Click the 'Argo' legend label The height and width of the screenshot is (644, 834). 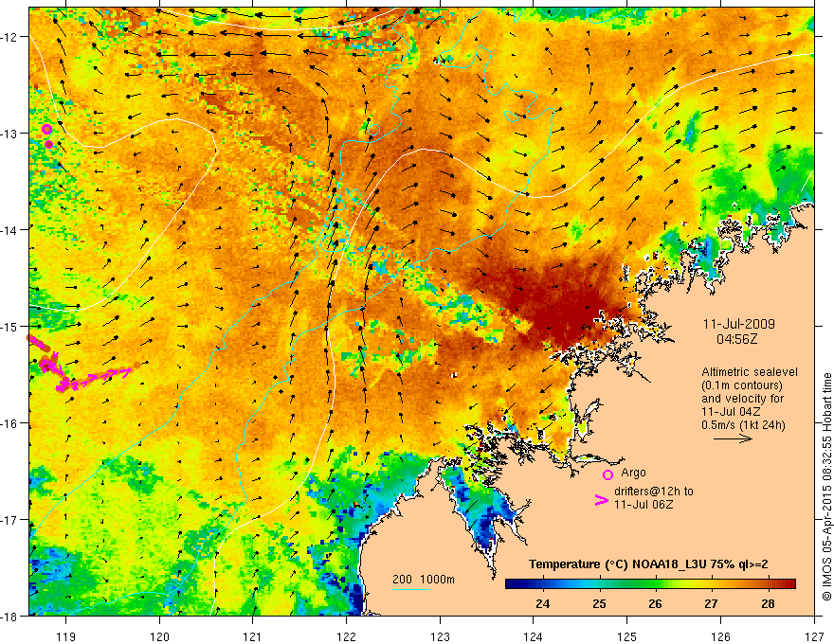click(x=633, y=473)
